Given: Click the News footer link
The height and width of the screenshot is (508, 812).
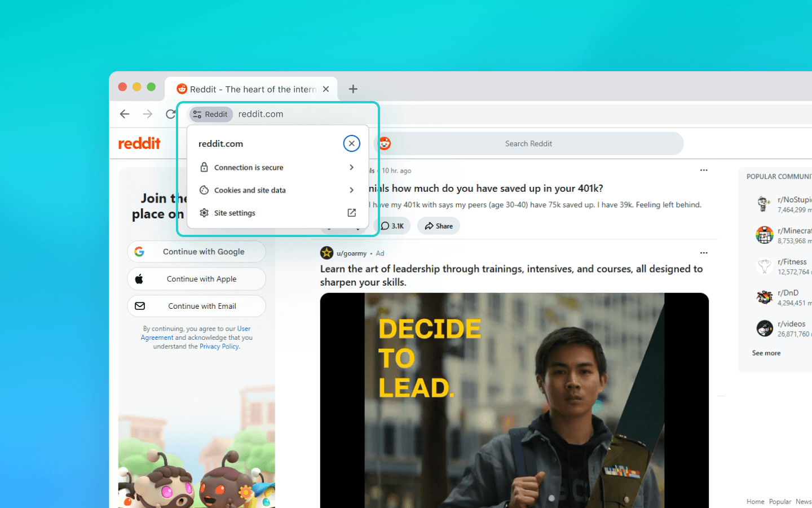Looking at the screenshot, I should pyautogui.click(x=804, y=502).
